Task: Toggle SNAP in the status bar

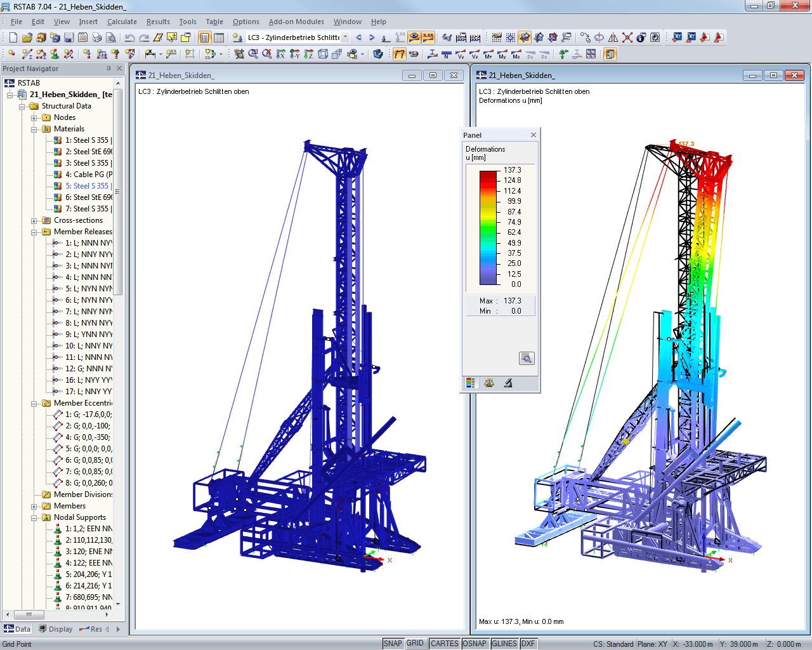Action: pyautogui.click(x=393, y=643)
